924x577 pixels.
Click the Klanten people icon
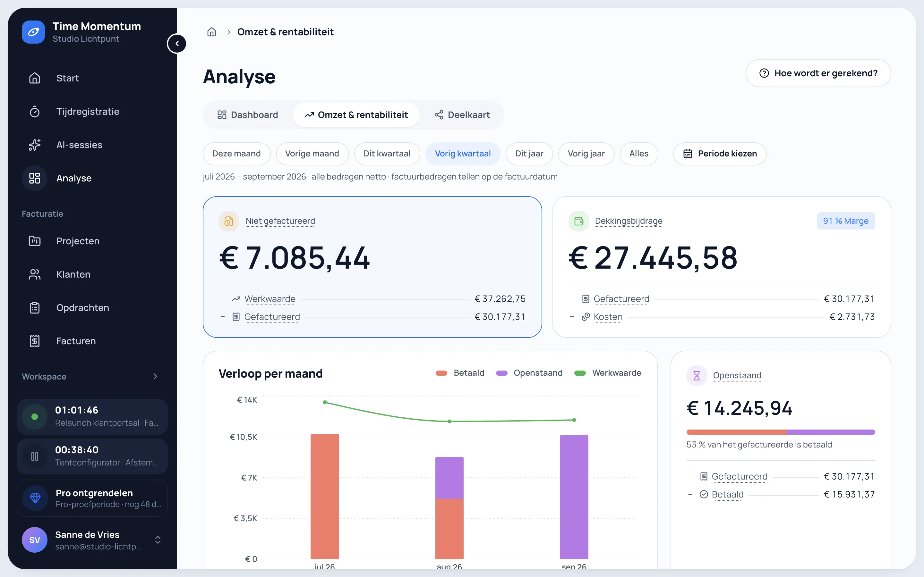click(35, 274)
